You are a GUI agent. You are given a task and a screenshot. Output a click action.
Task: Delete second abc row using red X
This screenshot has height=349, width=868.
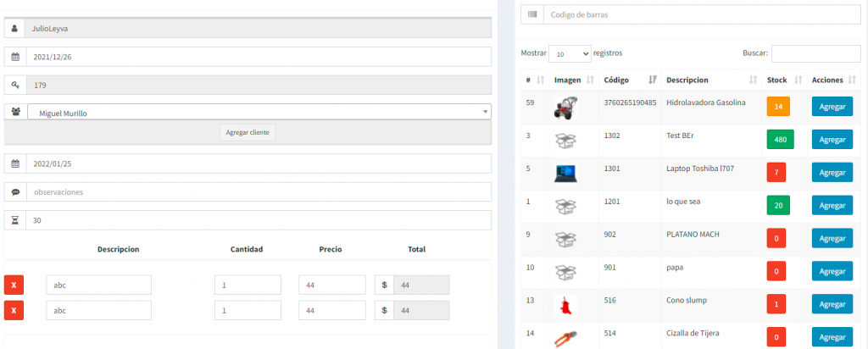tap(14, 311)
